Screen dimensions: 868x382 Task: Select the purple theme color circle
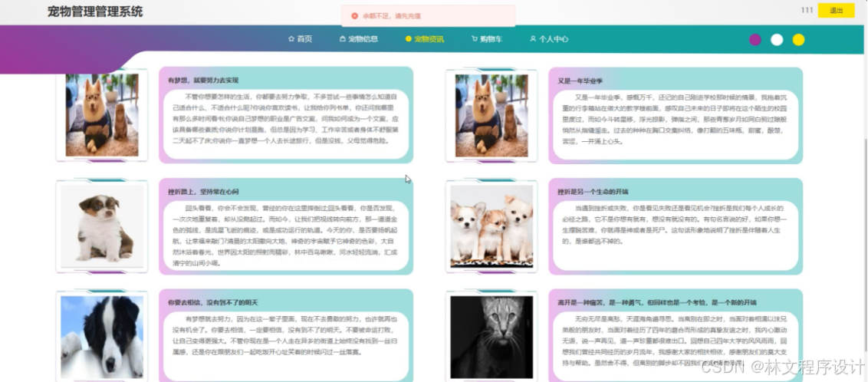point(755,40)
